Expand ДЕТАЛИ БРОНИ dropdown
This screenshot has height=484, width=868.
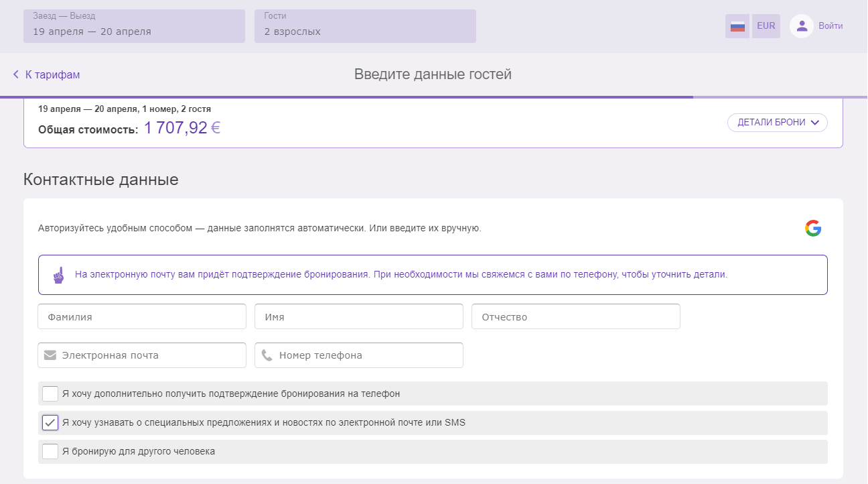click(x=778, y=123)
